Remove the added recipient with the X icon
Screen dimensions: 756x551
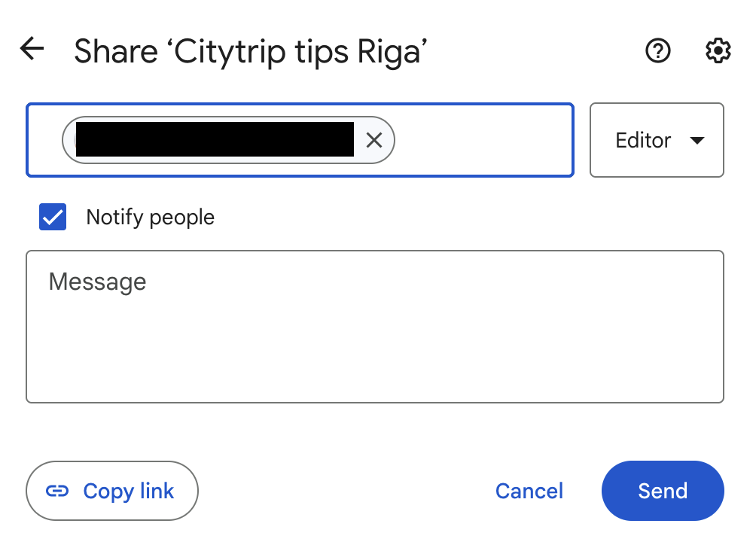tap(374, 140)
